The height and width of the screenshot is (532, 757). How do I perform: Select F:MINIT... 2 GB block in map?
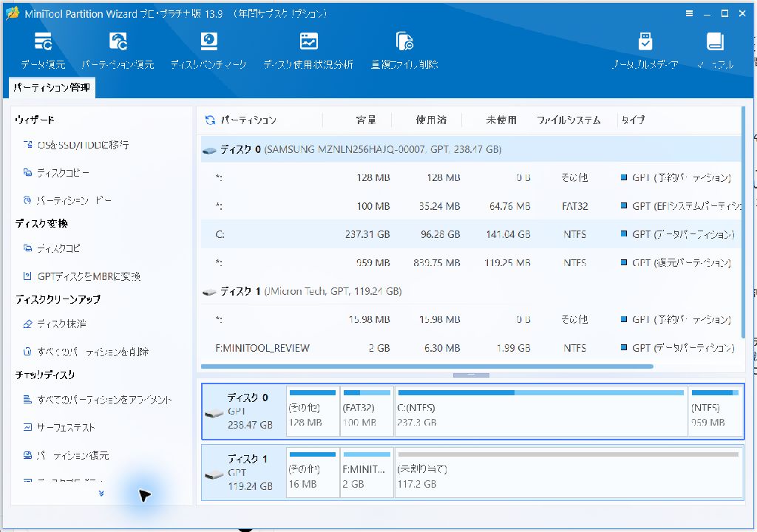(x=367, y=473)
